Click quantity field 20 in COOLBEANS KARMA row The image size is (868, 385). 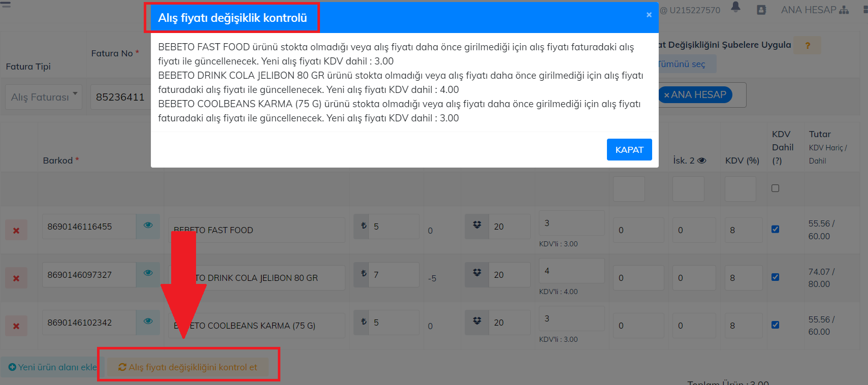[509, 323]
